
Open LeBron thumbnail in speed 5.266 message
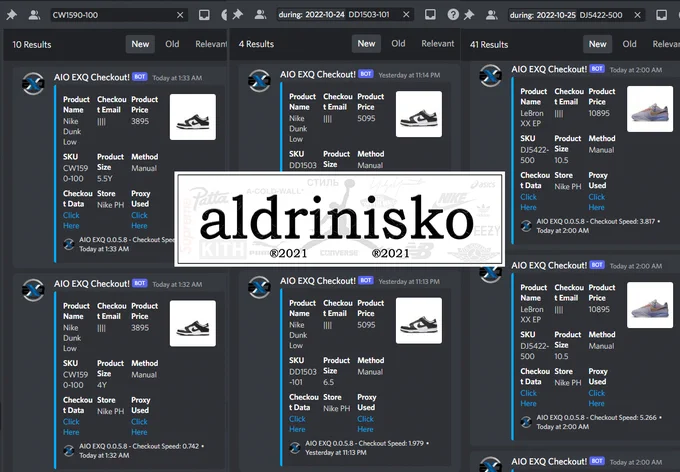650,305
